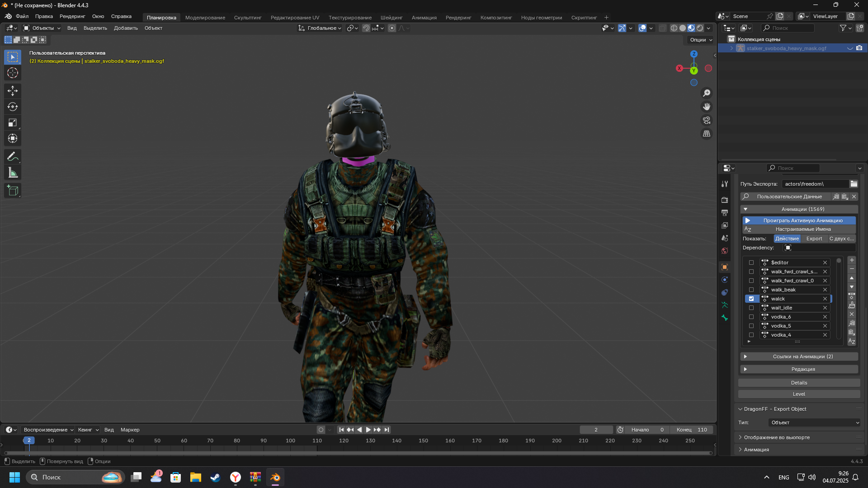This screenshot has height=488, width=868.
Task: Switch to the Шейдинг workspace tab
Action: tap(392, 18)
